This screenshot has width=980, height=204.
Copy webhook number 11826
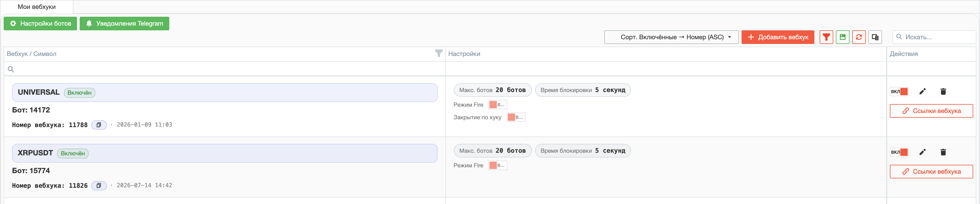point(99,186)
